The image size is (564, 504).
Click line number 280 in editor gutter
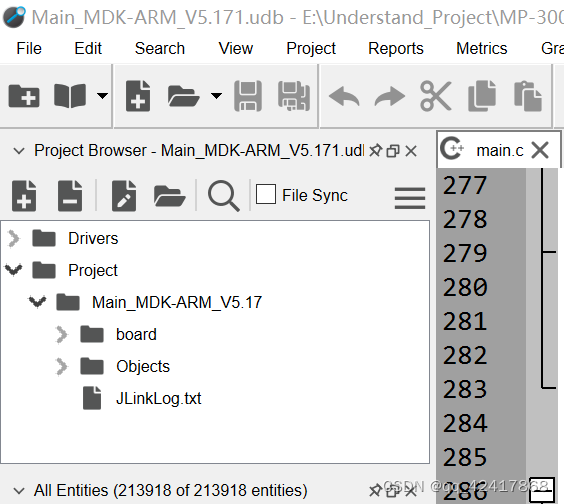tap(465, 287)
